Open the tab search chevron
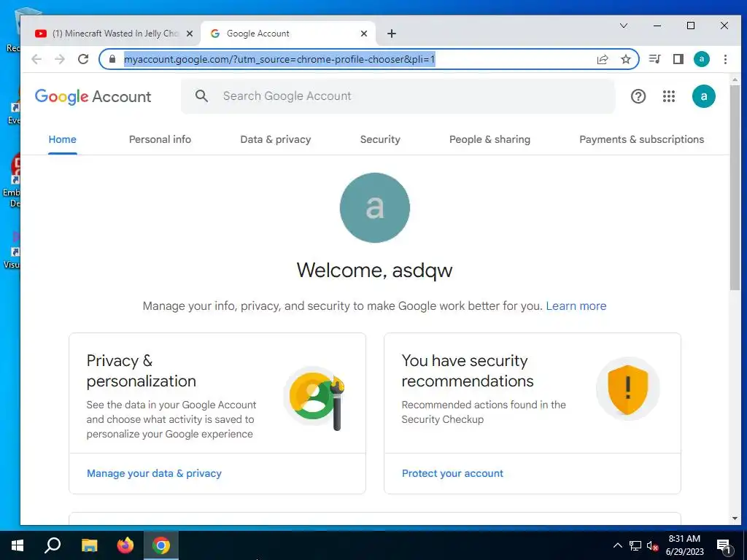The width and height of the screenshot is (747, 560). tap(624, 26)
